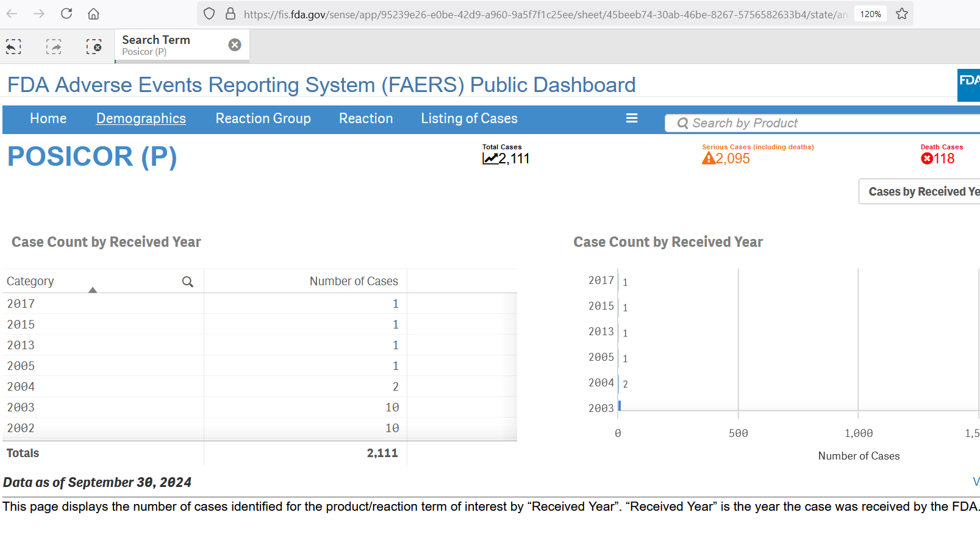Viewport: 980px width, 540px height.
Task: Click the Number of Cases column header
Action: coord(354,282)
